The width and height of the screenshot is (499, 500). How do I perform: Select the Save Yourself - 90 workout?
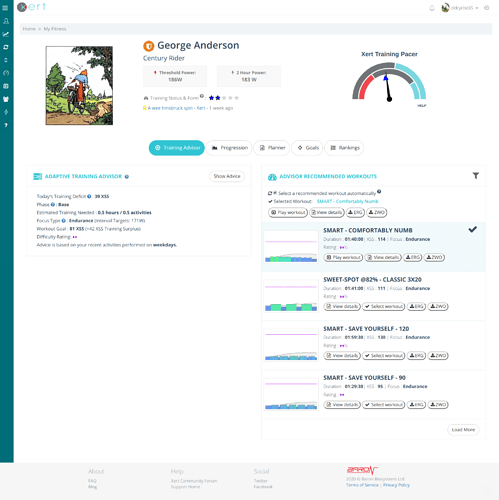384,405
